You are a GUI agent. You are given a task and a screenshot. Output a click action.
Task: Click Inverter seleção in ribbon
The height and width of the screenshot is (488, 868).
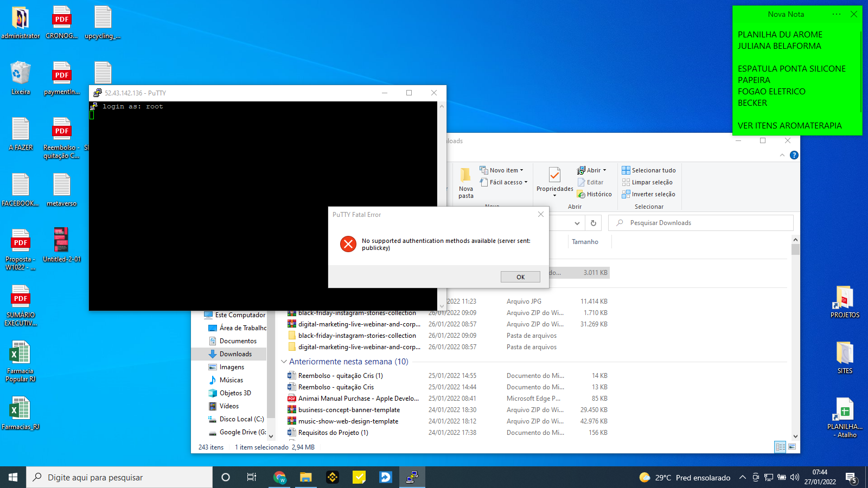point(648,194)
